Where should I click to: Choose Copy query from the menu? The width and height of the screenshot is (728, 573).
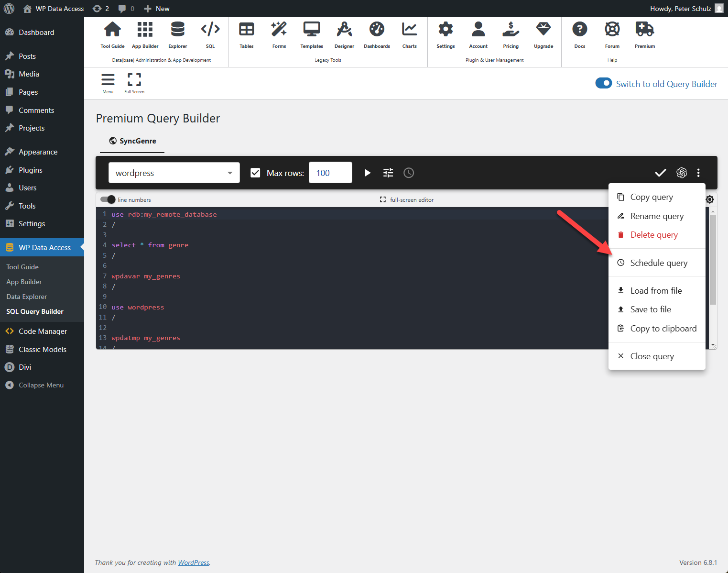tap(657, 197)
